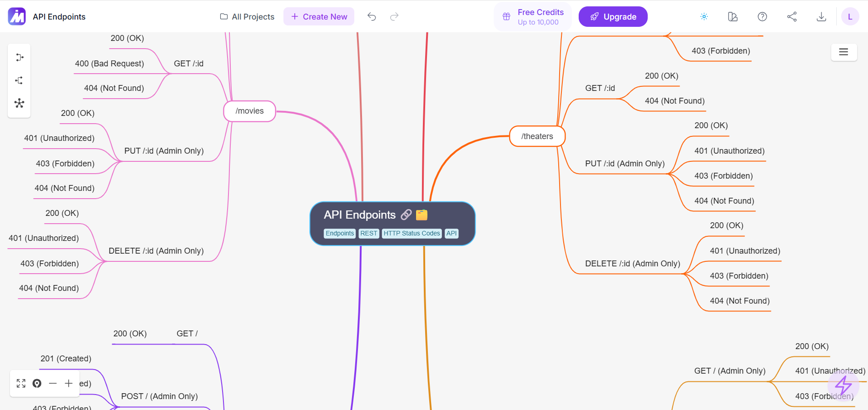Zoom in with plus icon
868x410 pixels.
pos(69,383)
